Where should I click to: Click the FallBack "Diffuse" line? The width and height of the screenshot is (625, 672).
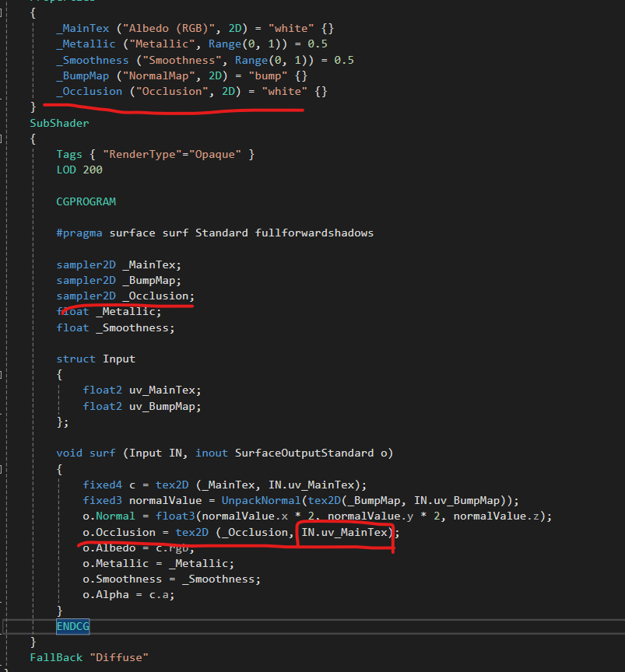(90, 657)
